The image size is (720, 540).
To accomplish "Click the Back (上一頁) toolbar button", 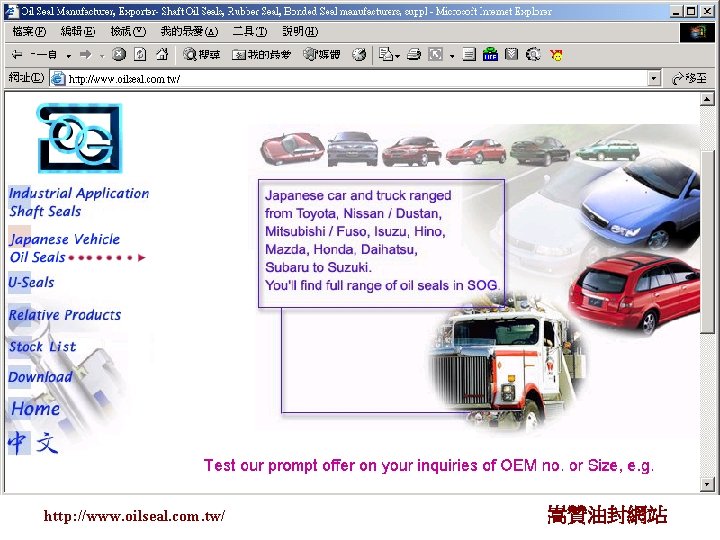I will (34, 55).
